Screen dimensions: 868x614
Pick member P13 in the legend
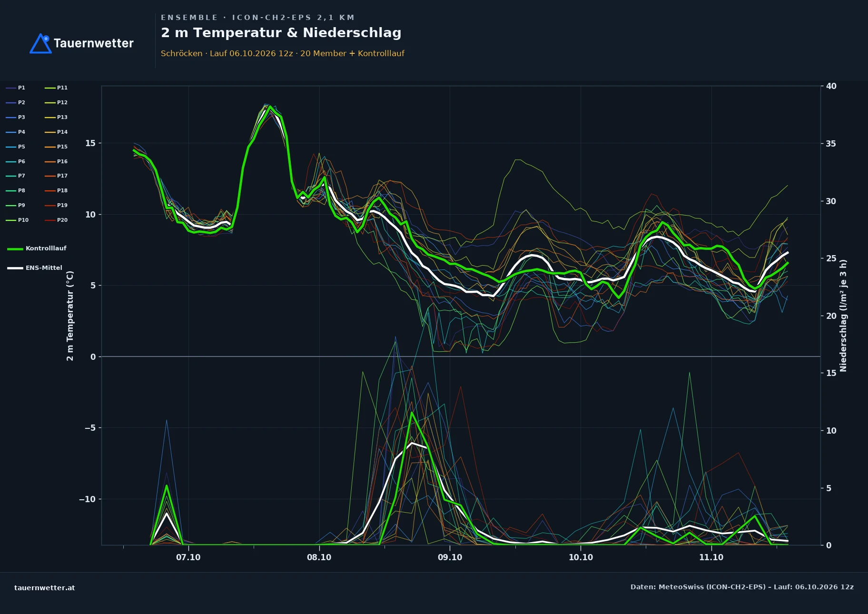pyautogui.click(x=56, y=117)
